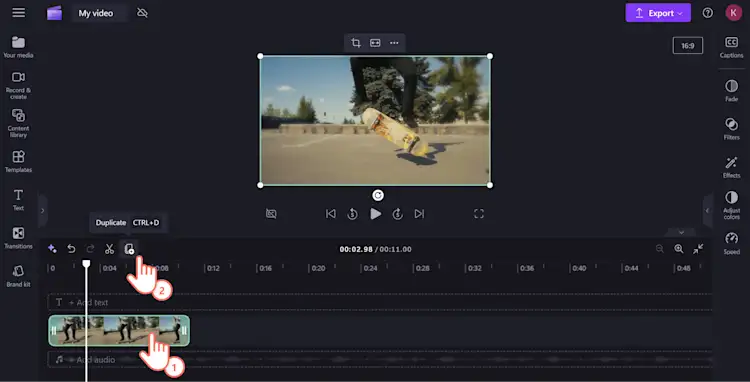Screen dimensions: 750x382
Task: Zoom in on the timeline
Action: [679, 249]
